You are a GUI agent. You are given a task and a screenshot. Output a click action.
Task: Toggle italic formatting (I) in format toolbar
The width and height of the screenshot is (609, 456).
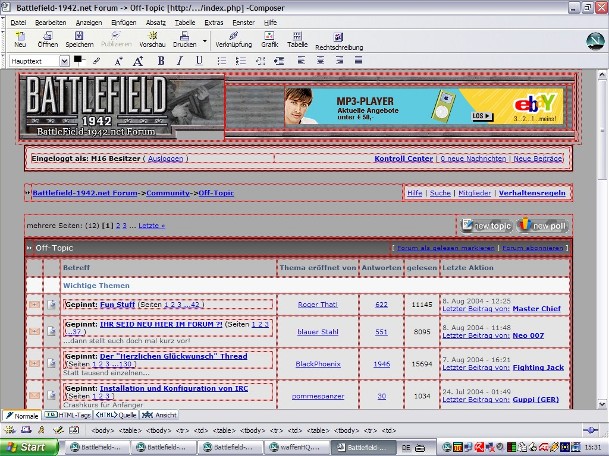(x=181, y=61)
